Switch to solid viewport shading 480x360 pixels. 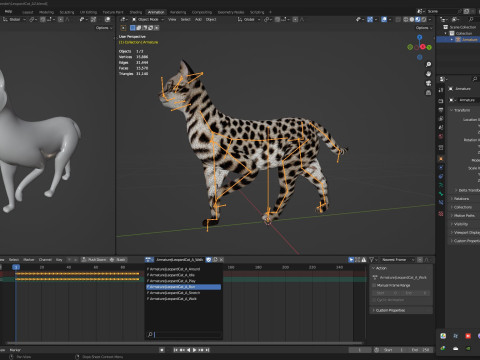pyautogui.click(x=412, y=20)
